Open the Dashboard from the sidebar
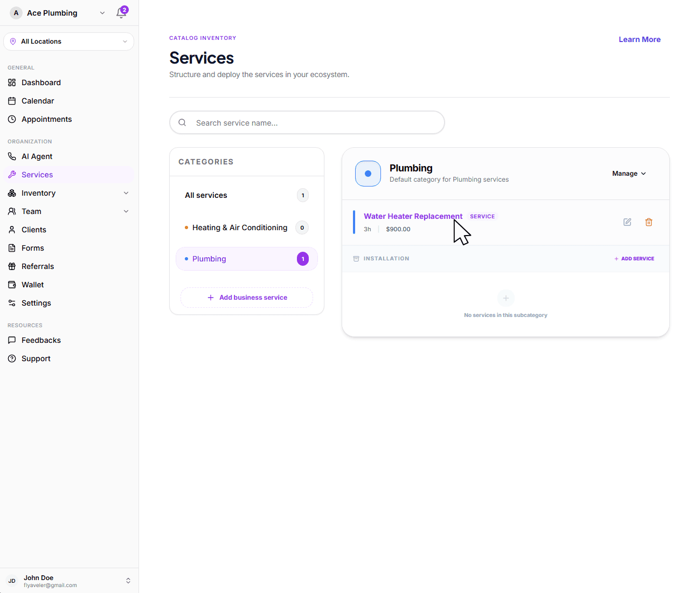This screenshot has width=700, height=593. point(40,82)
